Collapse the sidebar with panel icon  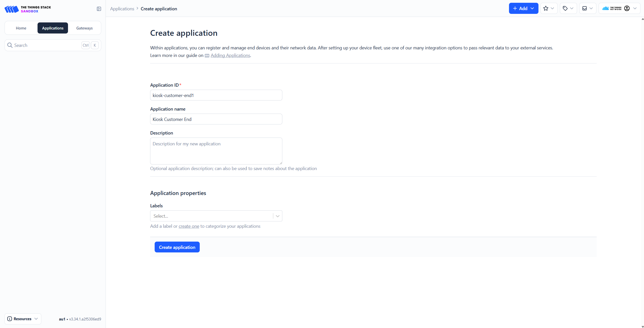[99, 9]
